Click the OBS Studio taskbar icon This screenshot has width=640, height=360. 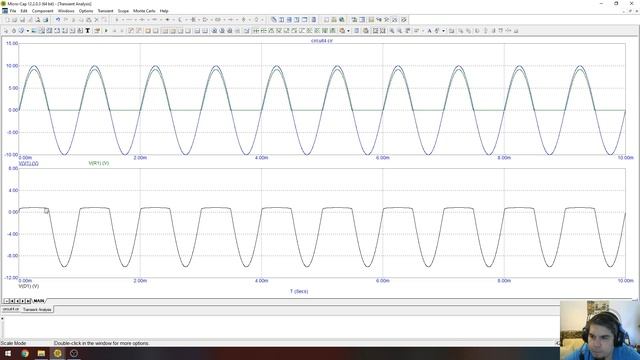pyautogui.click(x=74, y=353)
